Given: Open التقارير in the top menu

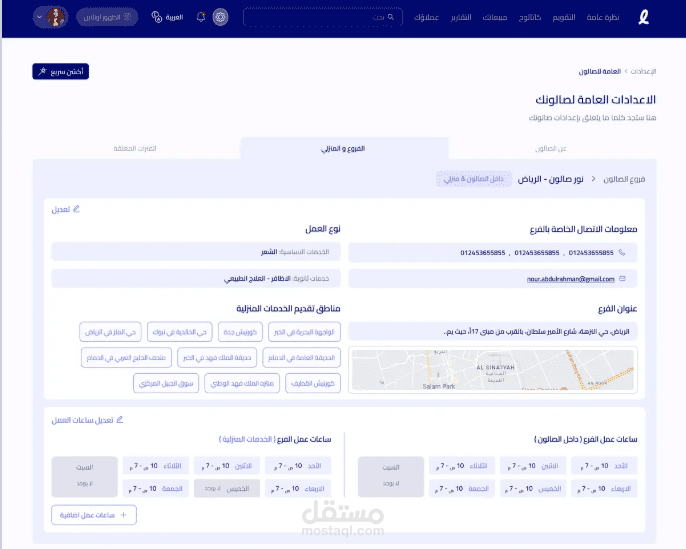Looking at the screenshot, I should click(x=461, y=17).
